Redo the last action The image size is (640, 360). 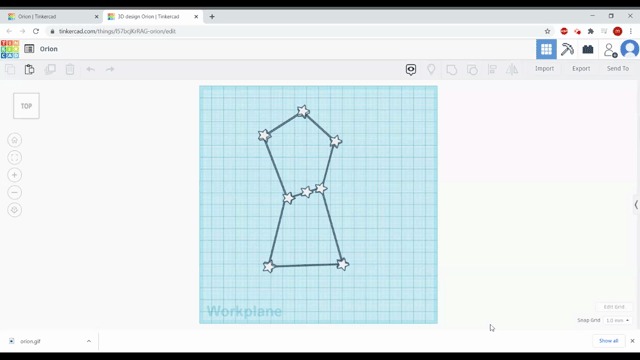click(x=110, y=69)
